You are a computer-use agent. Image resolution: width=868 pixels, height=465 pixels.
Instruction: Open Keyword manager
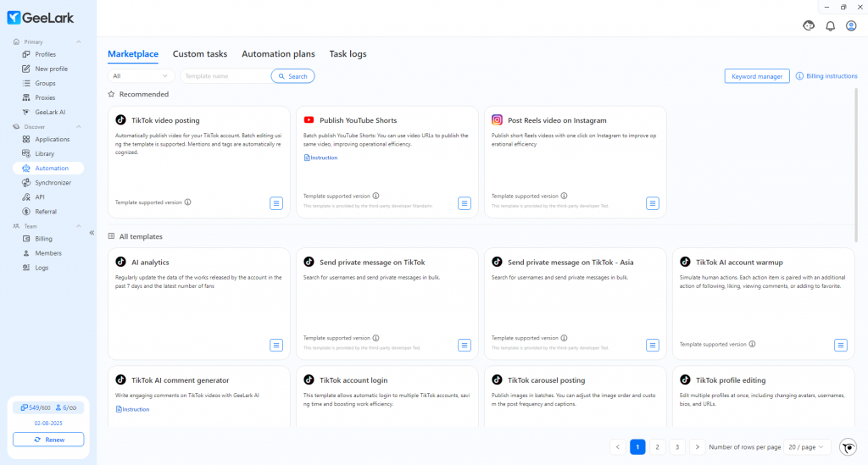point(757,76)
